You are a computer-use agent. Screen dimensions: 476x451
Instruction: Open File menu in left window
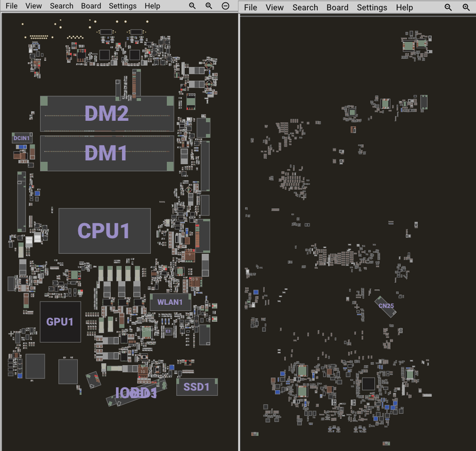pyautogui.click(x=11, y=6)
